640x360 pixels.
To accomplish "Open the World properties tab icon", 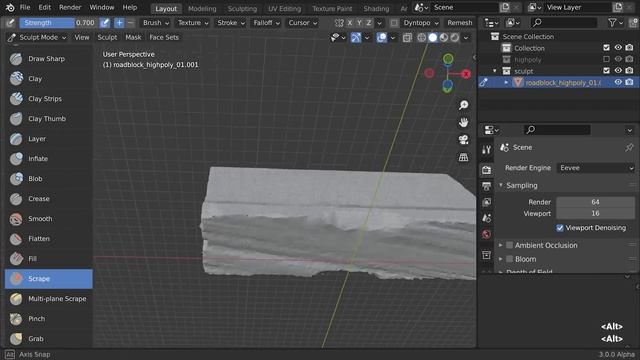I will [486, 234].
